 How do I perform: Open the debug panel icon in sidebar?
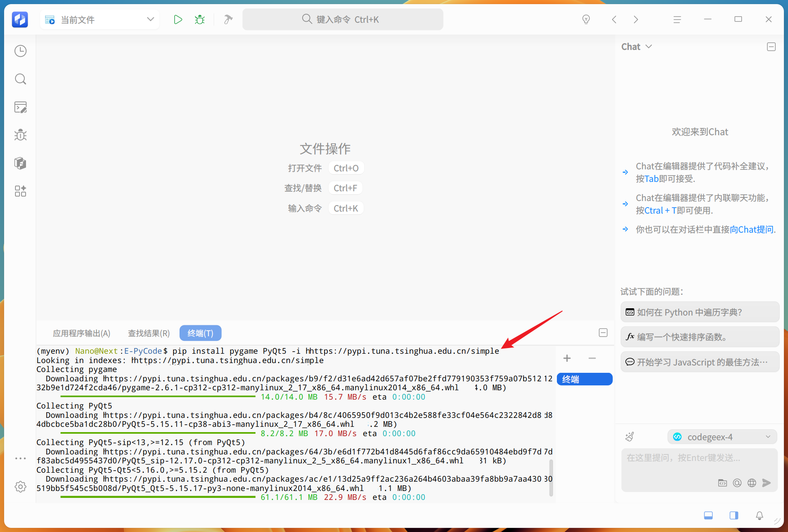click(x=20, y=135)
